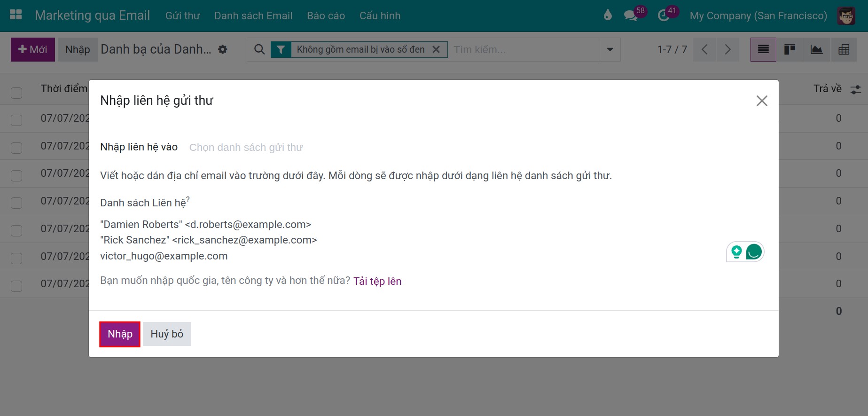868x416 pixels.
Task: Click the Tải tệp lên link
Action: pyautogui.click(x=377, y=281)
